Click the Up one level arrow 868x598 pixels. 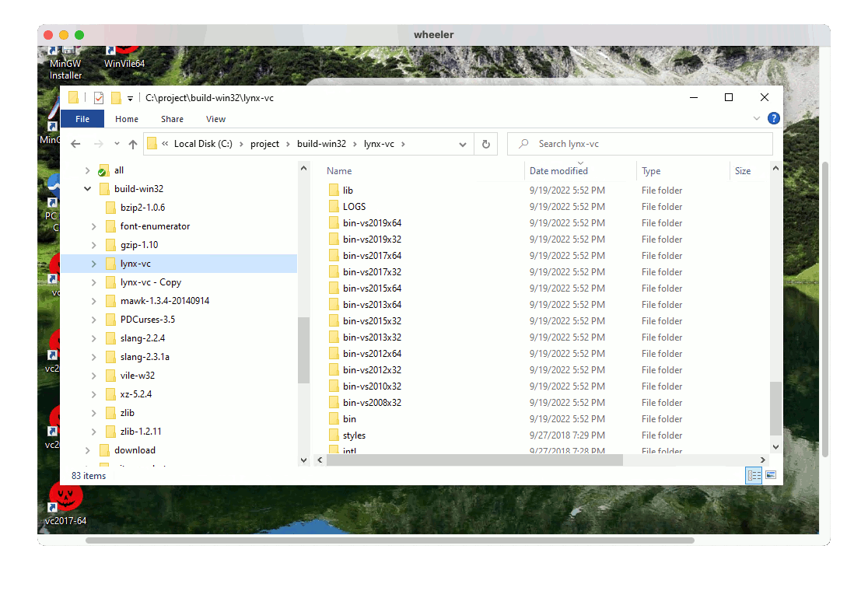pyautogui.click(x=133, y=144)
